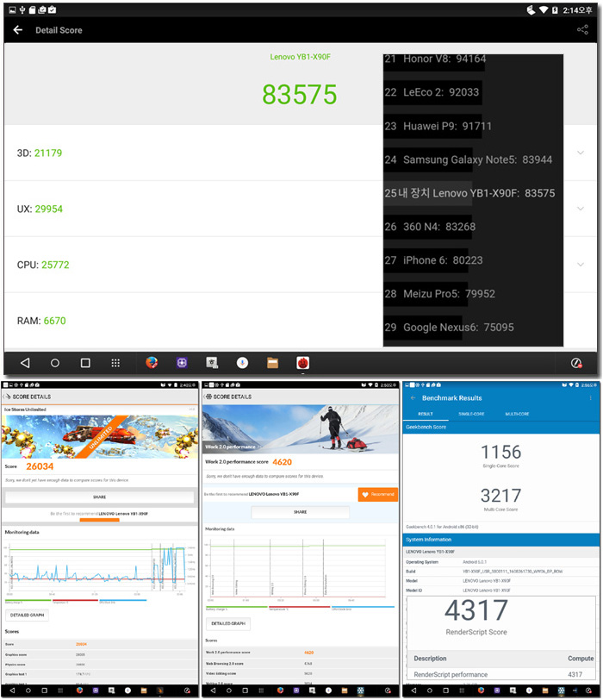This screenshot has width=603, height=700.
Task: Switch to the SINGLE-CORE tab
Action: 471,414
